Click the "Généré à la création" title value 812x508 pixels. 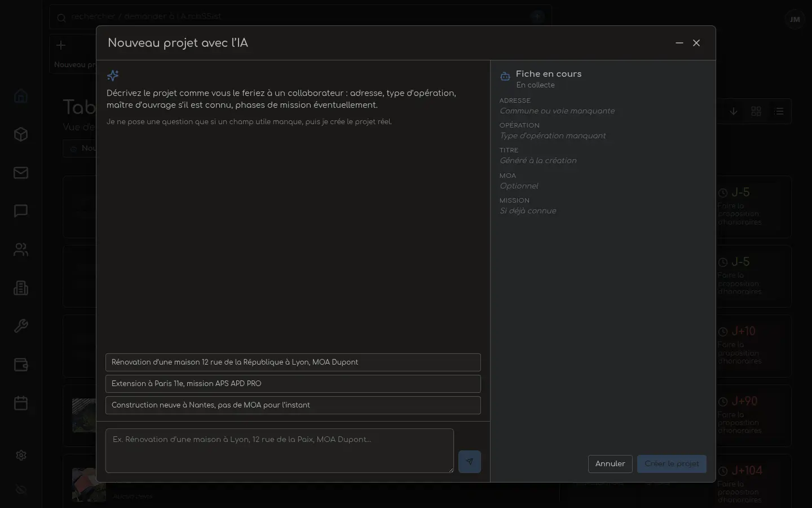point(538,161)
